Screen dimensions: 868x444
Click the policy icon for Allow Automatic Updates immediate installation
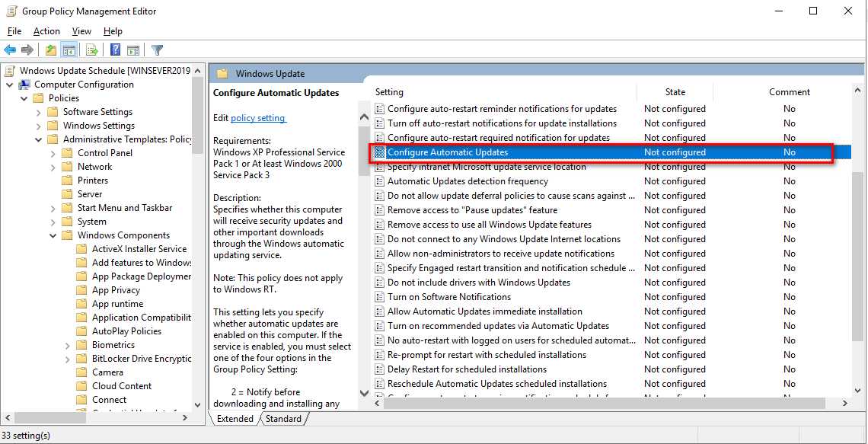click(379, 311)
